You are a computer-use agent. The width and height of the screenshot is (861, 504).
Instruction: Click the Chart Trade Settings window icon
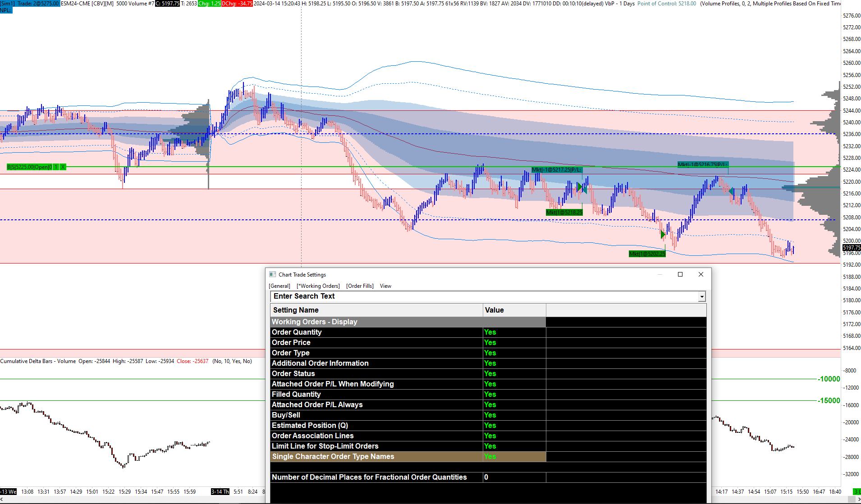pyautogui.click(x=272, y=274)
